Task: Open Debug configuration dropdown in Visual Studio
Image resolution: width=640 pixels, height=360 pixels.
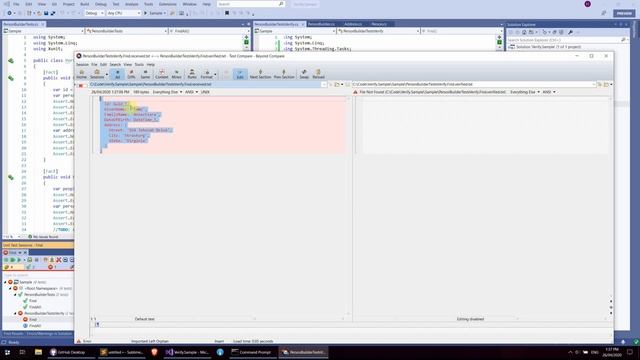Action: click(x=94, y=13)
